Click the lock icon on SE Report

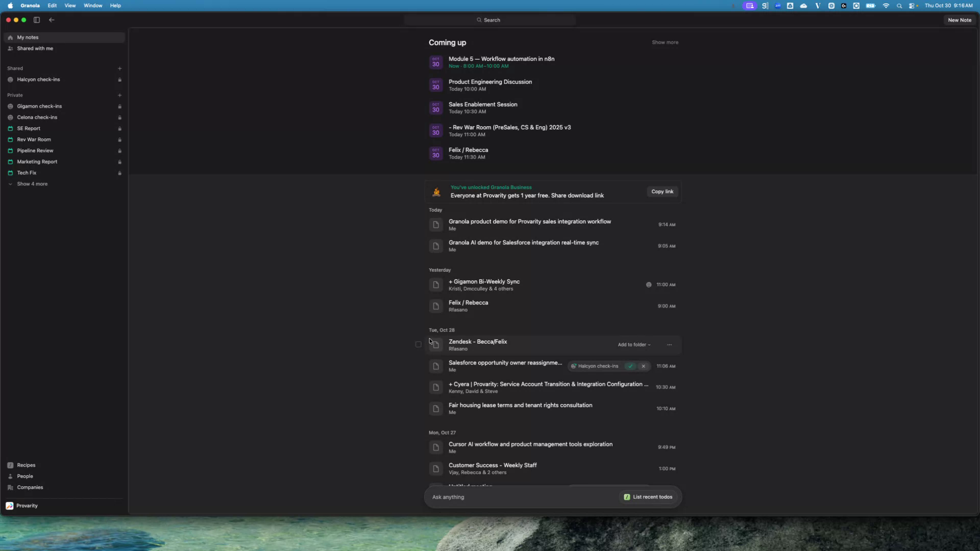pos(119,129)
